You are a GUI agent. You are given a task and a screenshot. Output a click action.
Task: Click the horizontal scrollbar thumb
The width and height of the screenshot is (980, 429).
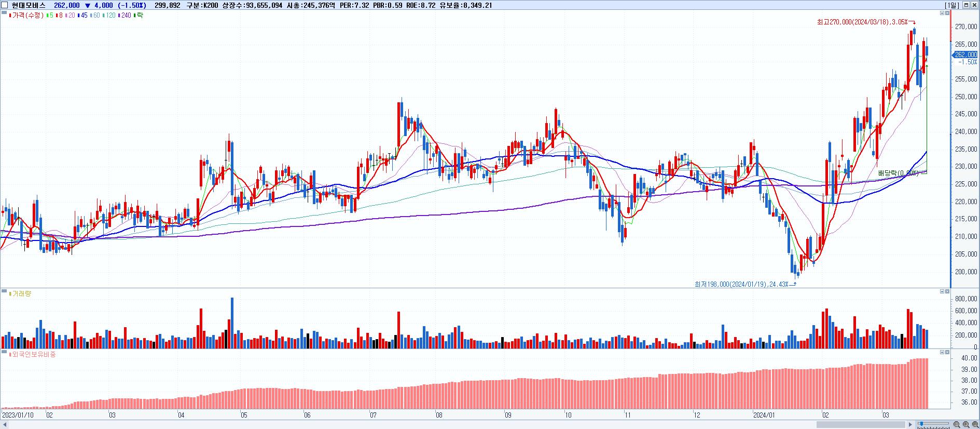pyautogui.click(x=861, y=425)
